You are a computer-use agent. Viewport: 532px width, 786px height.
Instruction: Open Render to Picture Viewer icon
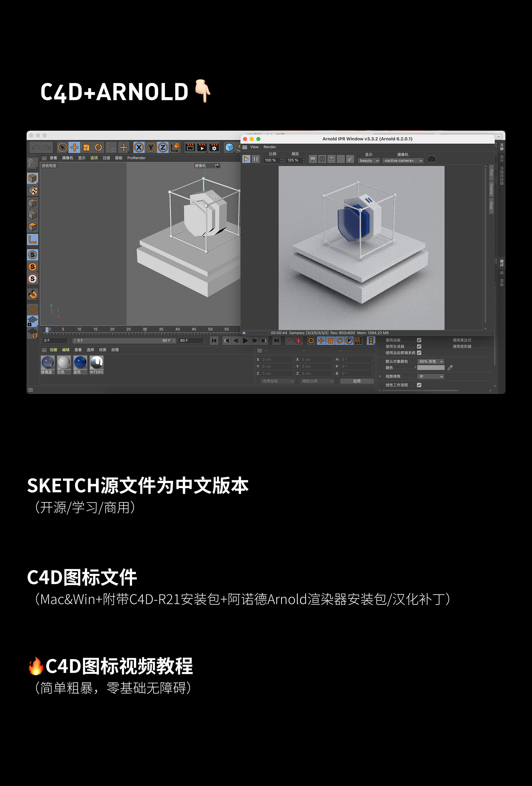(202, 148)
